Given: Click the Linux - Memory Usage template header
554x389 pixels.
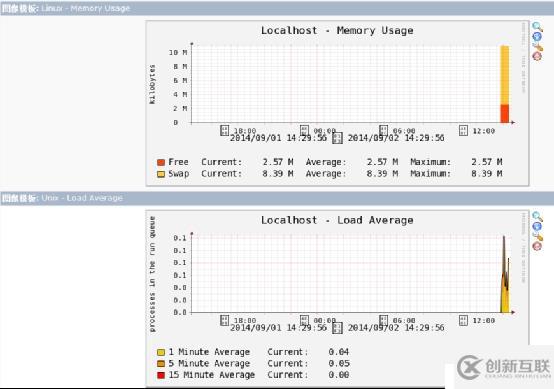Looking at the screenshot, I should (x=86, y=8).
